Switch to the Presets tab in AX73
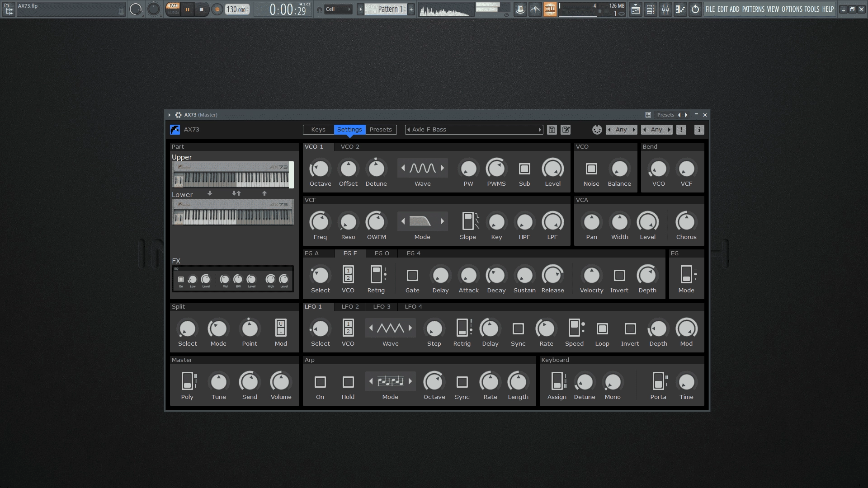Image resolution: width=868 pixels, height=488 pixels. click(x=381, y=130)
